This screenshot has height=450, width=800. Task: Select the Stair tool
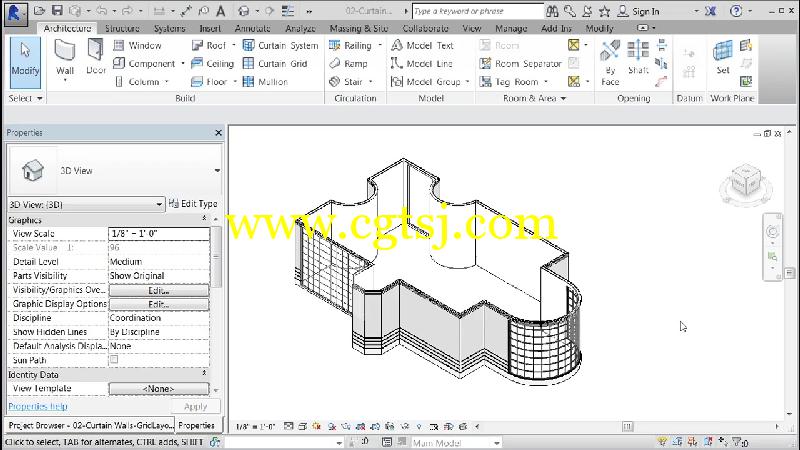tap(346, 82)
